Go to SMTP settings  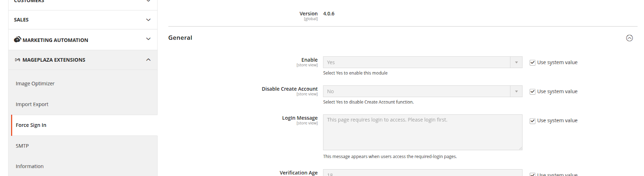(22, 146)
